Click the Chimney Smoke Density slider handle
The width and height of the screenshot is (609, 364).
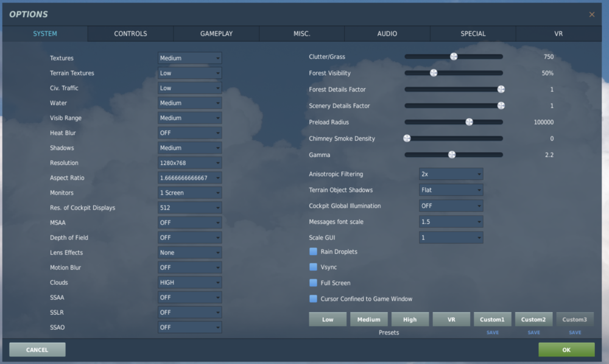(x=407, y=138)
